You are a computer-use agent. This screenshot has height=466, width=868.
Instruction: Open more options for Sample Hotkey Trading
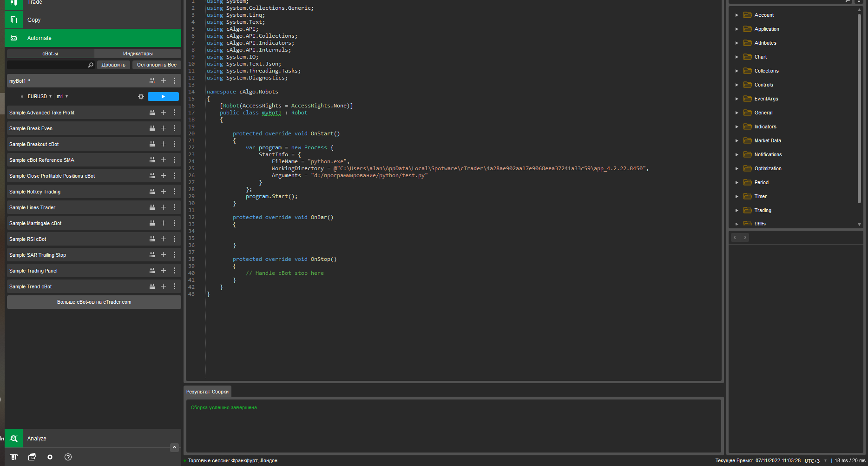[x=174, y=192]
